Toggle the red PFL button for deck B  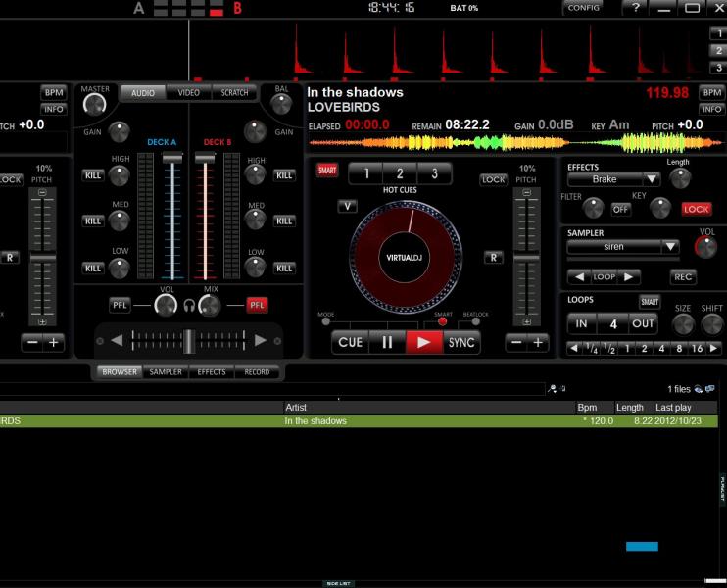point(257,305)
